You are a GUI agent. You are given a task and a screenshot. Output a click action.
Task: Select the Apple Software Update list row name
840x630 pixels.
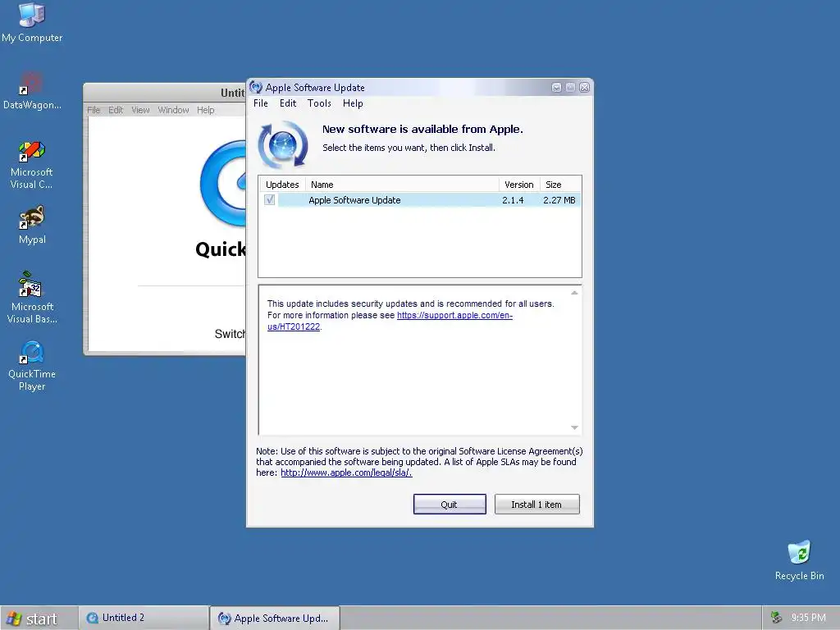(354, 200)
